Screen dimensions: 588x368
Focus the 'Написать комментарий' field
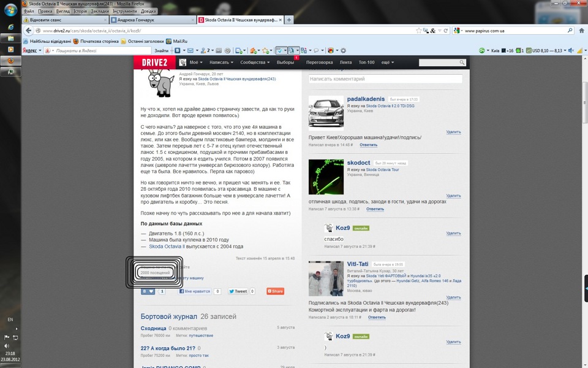coord(385,79)
